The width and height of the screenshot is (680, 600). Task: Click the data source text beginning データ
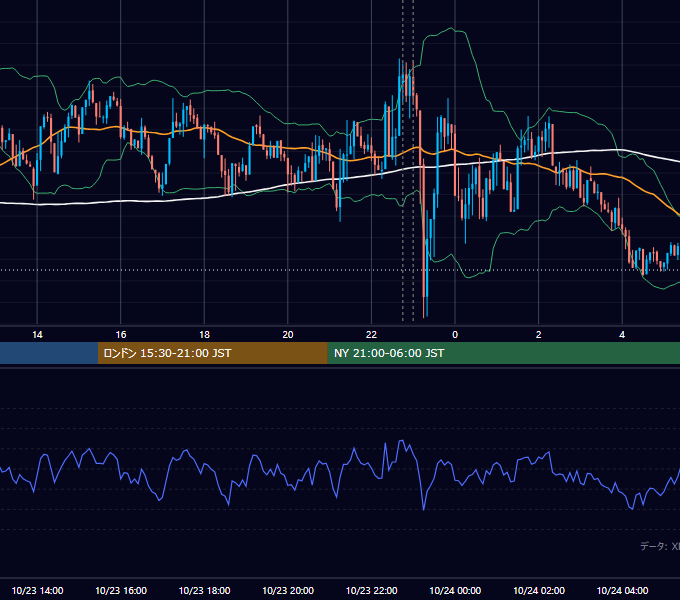click(x=660, y=546)
